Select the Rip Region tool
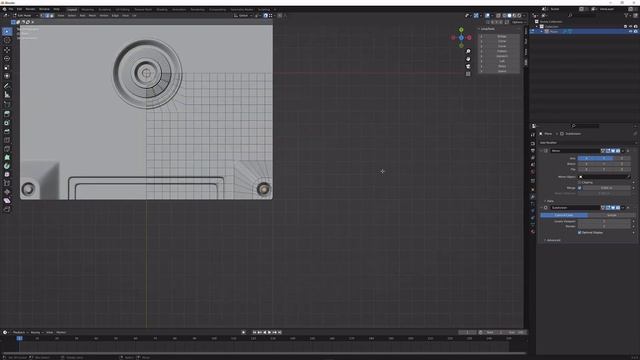Screen dimensions: 640x360 [7, 209]
